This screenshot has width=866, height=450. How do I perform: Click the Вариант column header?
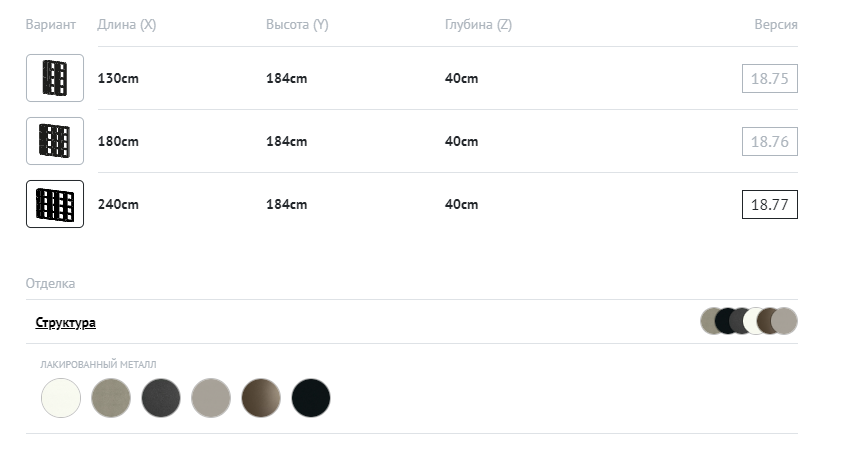pyautogui.click(x=50, y=25)
